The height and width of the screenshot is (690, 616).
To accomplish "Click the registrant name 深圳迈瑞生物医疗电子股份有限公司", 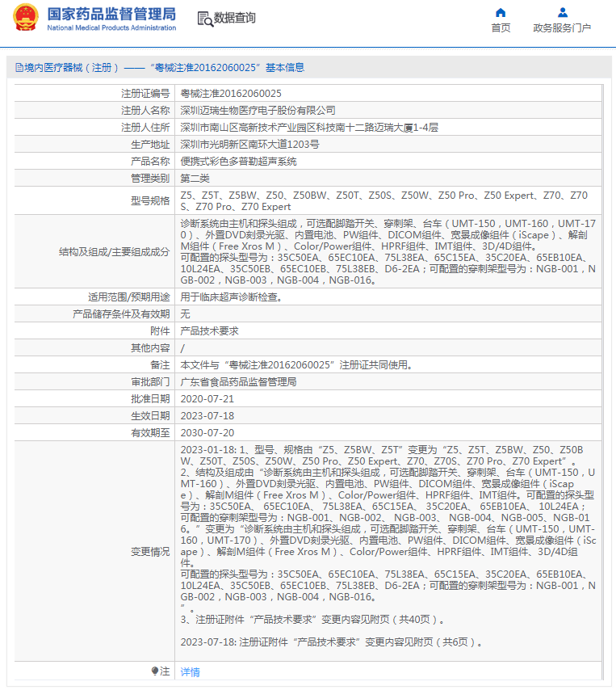I will point(258,111).
